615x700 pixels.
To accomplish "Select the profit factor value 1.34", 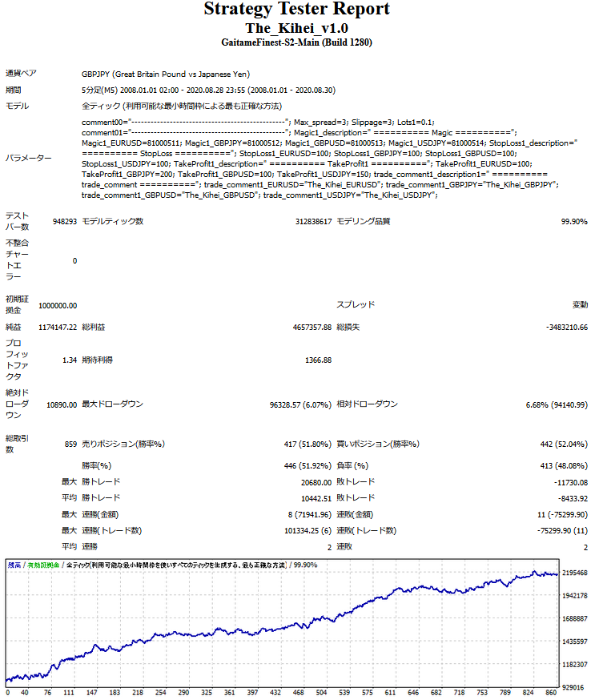I will 69,360.
